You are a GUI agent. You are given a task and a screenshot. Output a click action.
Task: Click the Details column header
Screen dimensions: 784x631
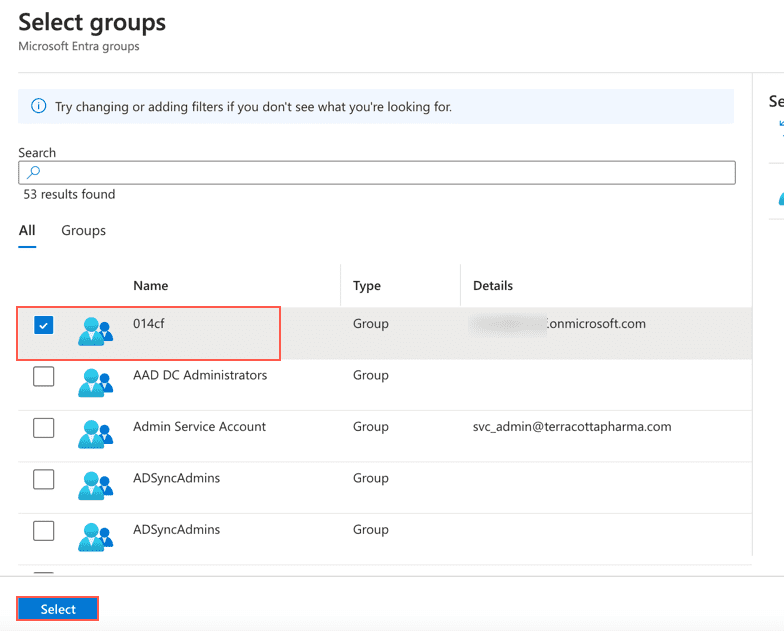click(493, 286)
